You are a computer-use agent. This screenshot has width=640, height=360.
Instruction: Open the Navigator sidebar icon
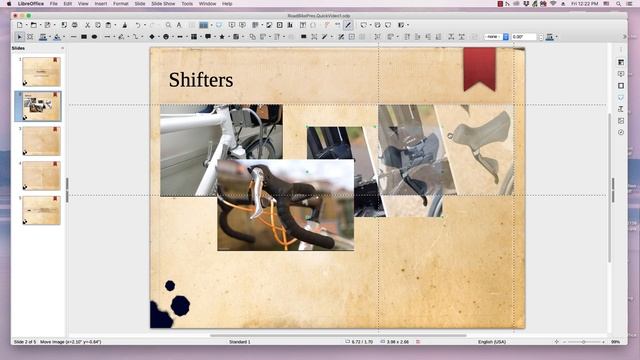coord(621,132)
